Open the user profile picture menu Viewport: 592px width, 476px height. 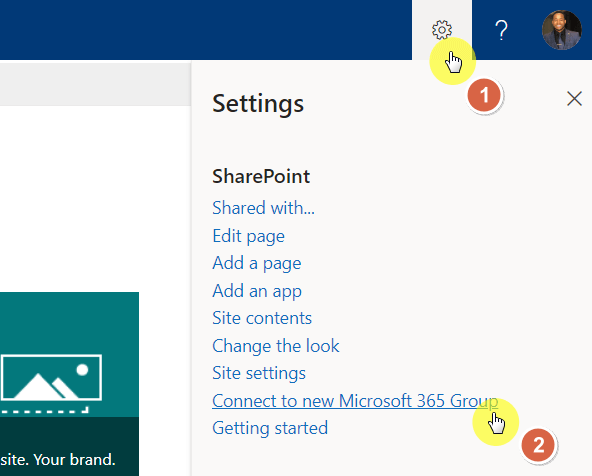[x=561, y=30]
